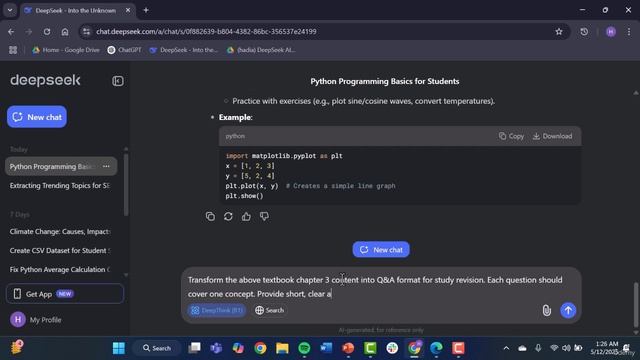This screenshot has height=360, width=640.
Task: Show hidden system tray icons chevron
Action: coord(506,348)
